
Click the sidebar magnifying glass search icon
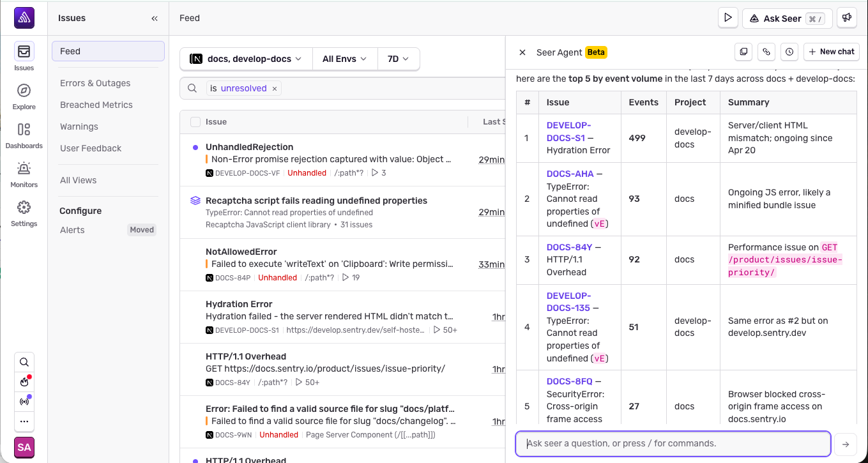24,362
